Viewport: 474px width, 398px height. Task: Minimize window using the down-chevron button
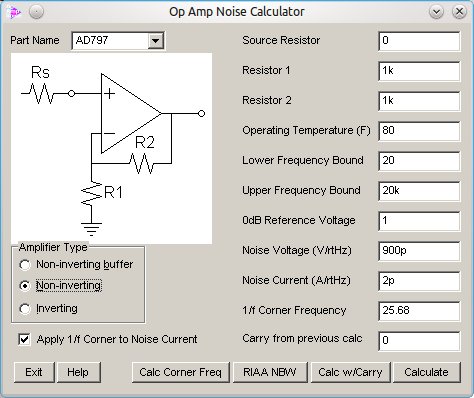coord(436,12)
